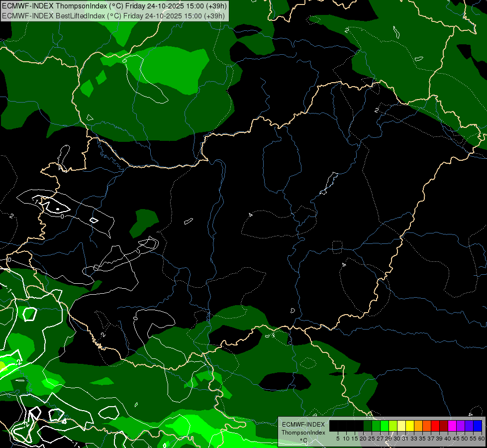This screenshot has height=448, width=487.
Task: Click legend tick label 15
Action: click(x=355, y=439)
